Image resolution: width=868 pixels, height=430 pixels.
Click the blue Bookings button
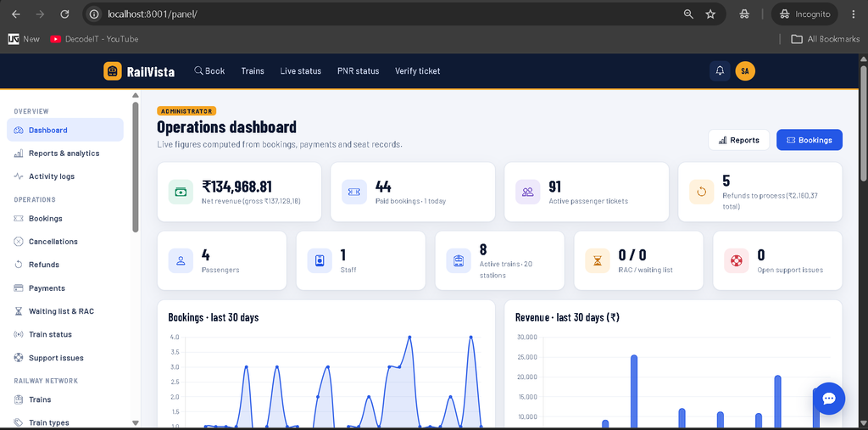pyautogui.click(x=810, y=140)
